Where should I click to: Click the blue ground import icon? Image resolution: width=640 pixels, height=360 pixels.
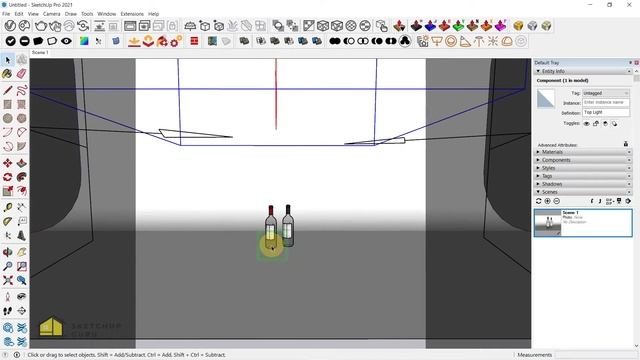[430, 26]
